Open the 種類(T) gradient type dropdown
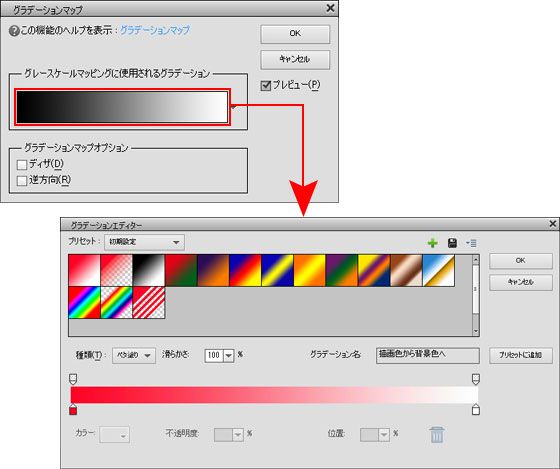This screenshot has height=469, width=560. tap(134, 355)
